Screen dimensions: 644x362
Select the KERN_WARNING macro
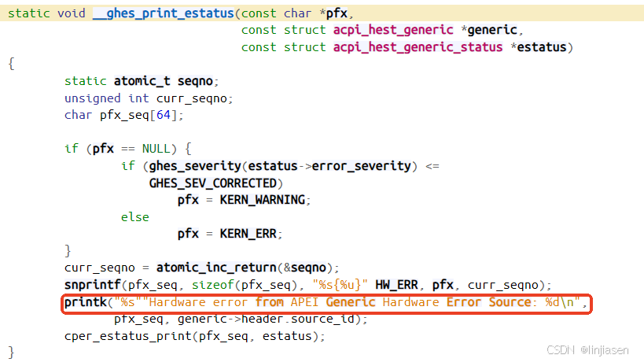click(263, 200)
